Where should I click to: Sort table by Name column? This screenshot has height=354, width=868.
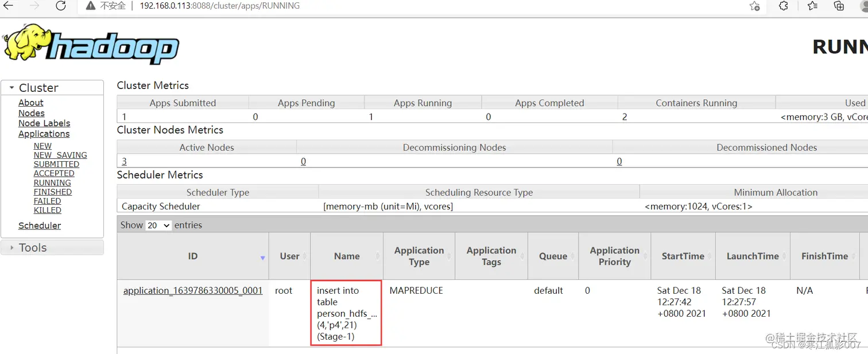tap(347, 256)
